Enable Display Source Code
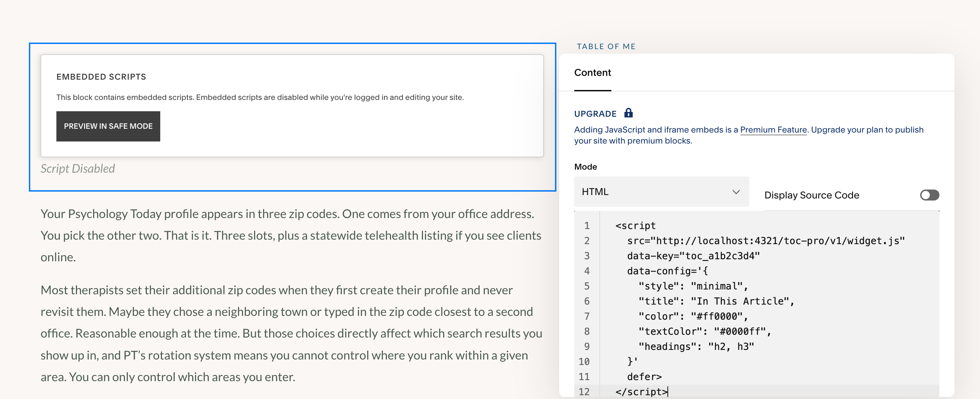980x399 pixels. [929, 195]
